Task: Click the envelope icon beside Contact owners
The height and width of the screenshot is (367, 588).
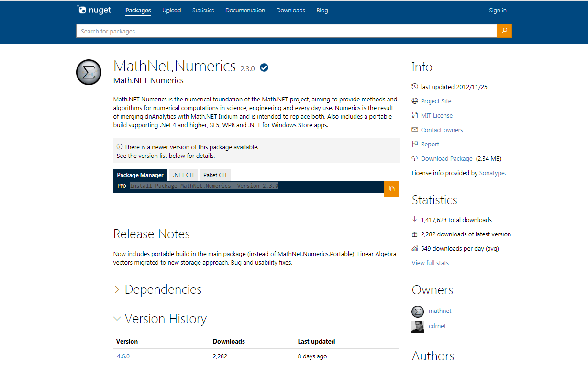Action: coord(415,130)
